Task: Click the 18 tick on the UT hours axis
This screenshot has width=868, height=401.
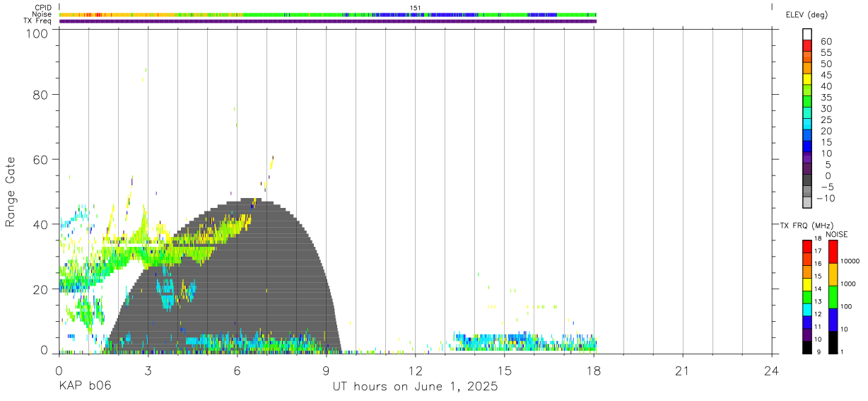Action: pyautogui.click(x=593, y=370)
